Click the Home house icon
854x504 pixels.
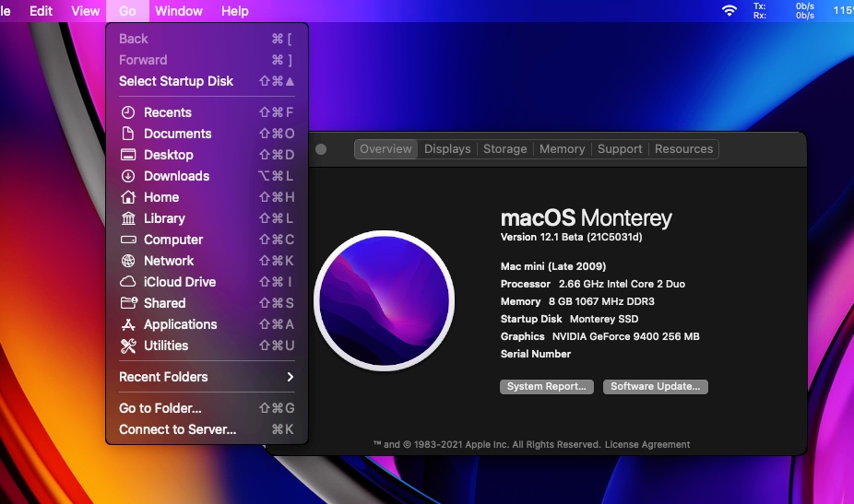pyautogui.click(x=128, y=197)
